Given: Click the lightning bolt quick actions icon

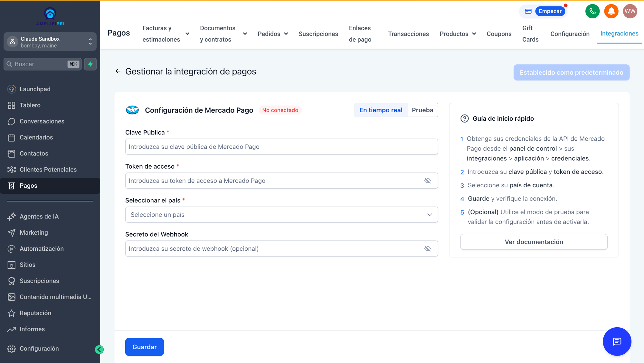Looking at the screenshot, I should click(90, 64).
